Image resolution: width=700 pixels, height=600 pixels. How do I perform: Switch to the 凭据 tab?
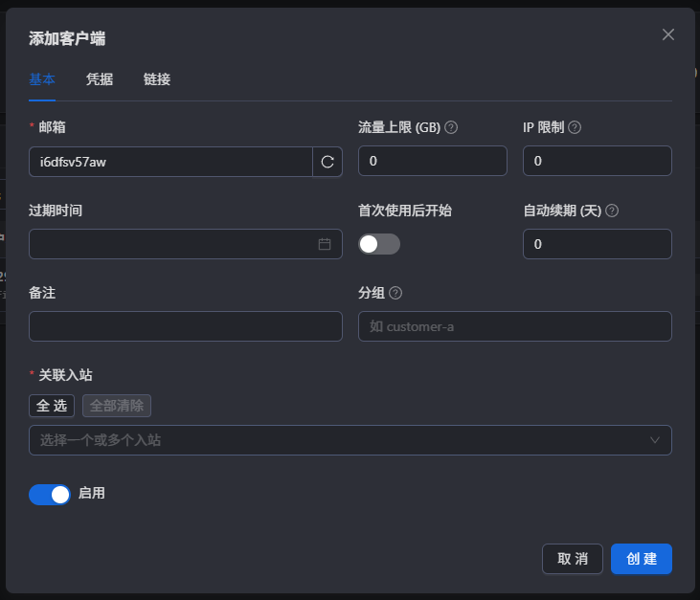click(x=100, y=79)
